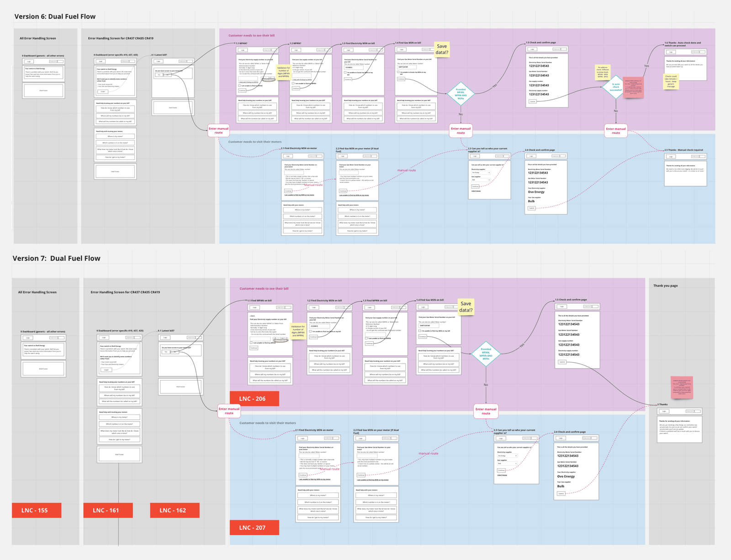Open Version 7 Gas supplier 'Bulb' dropdown
Screen dimensions: 731x560
point(507,464)
